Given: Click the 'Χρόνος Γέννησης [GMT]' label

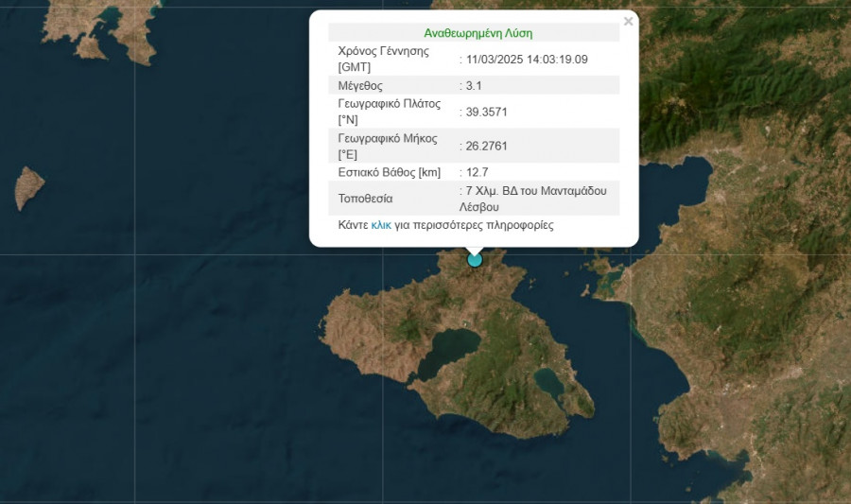Looking at the screenshot, I should [383, 60].
